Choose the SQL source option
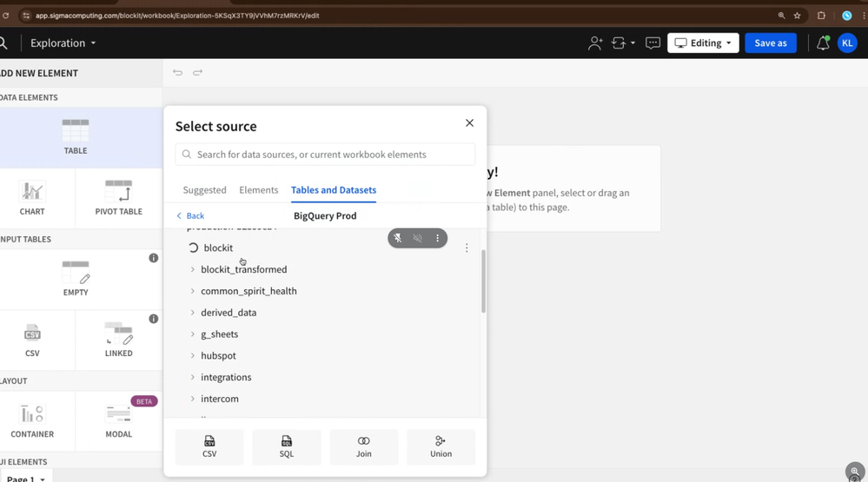This screenshot has height=482, width=868. 286,447
